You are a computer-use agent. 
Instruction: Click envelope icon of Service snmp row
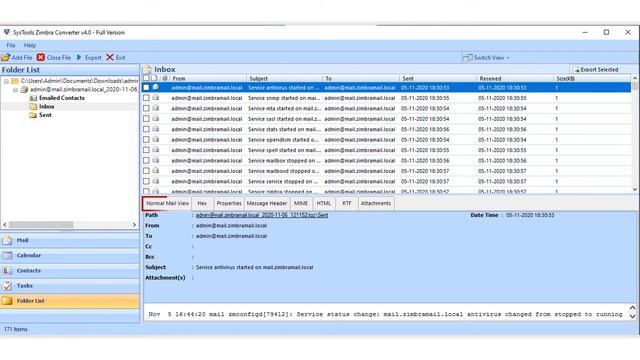coord(156,98)
